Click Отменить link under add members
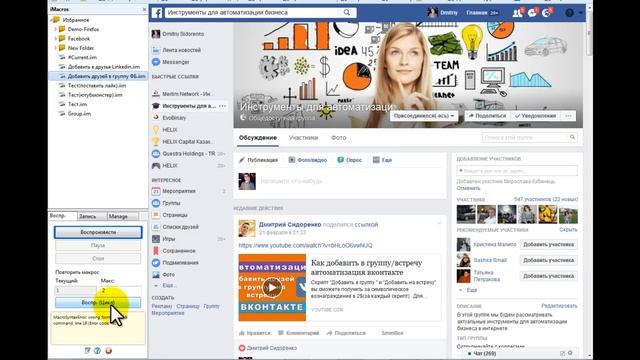This screenshot has width=640, height=360. pyautogui.click(x=468, y=188)
